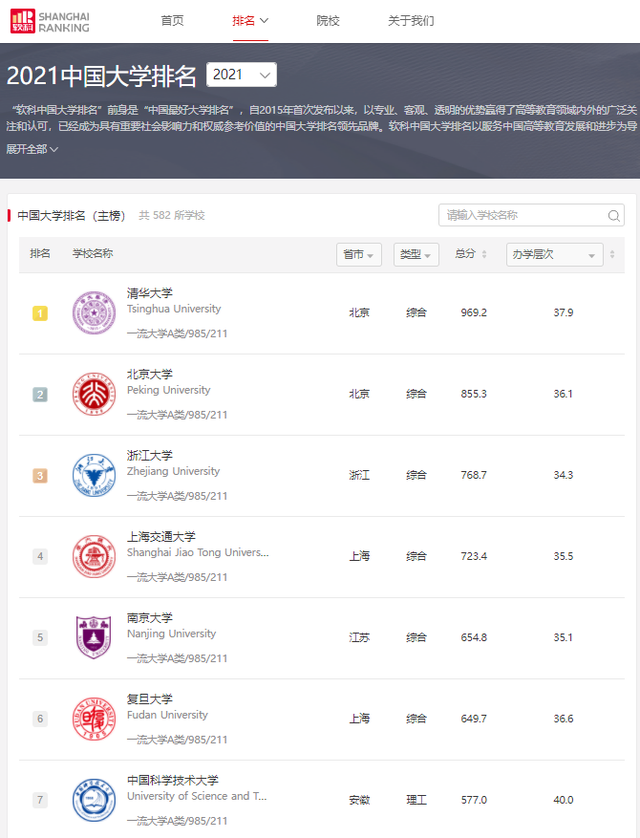640x838 pixels.
Task: Click the silver rank 2 badge
Action: pyautogui.click(x=40, y=394)
